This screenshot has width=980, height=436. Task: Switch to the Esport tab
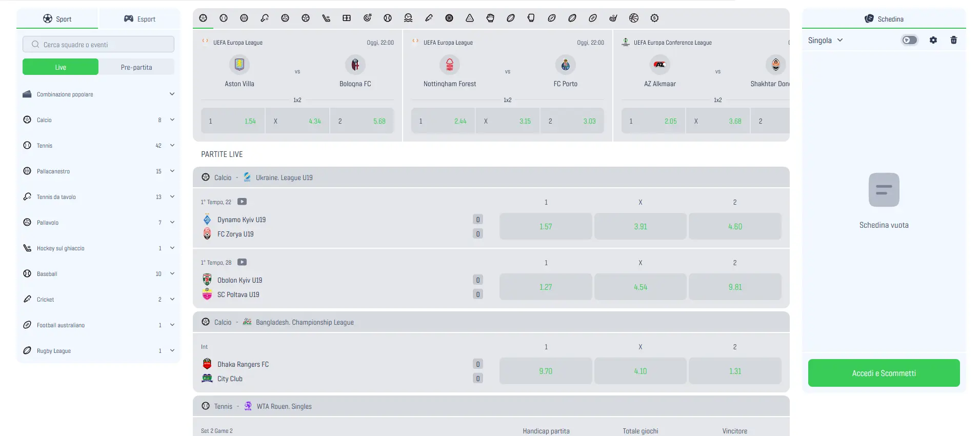click(139, 19)
